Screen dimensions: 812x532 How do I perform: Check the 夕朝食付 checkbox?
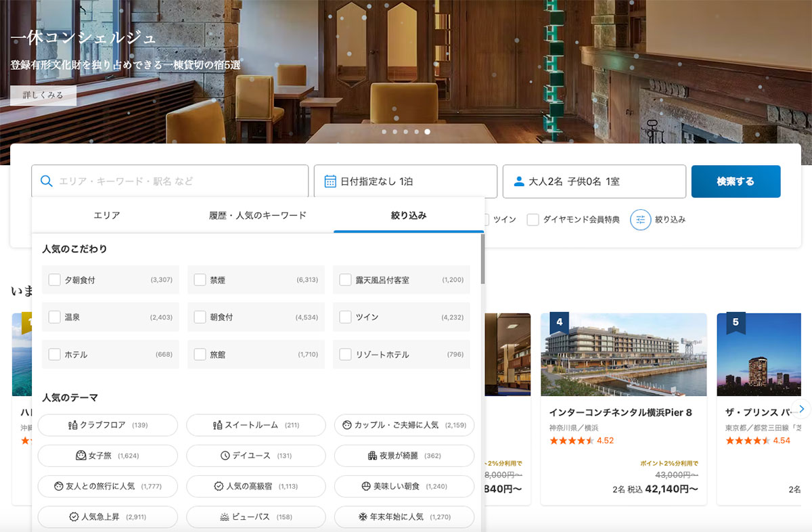(x=55, y=280)
